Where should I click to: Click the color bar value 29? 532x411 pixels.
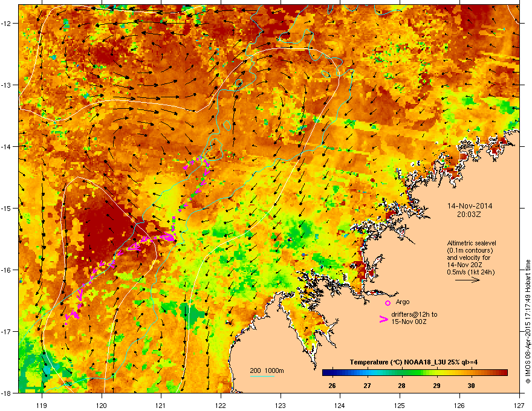tap(436, 386)
